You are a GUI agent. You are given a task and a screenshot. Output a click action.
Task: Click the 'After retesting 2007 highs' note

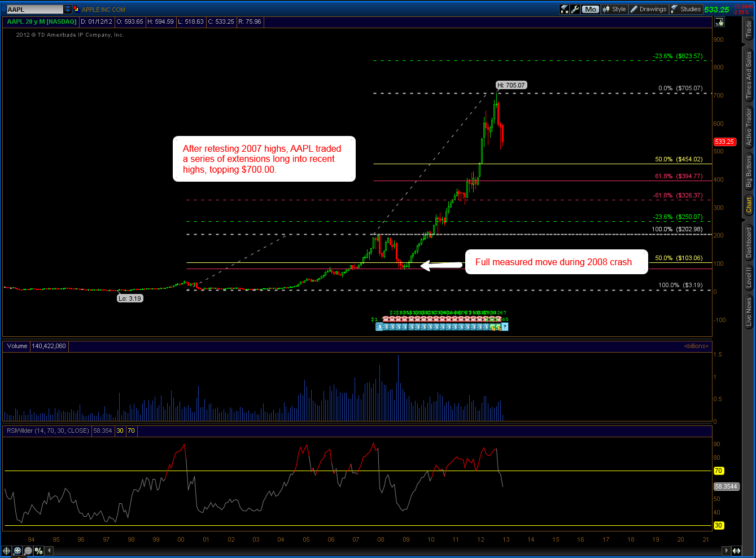264,159
